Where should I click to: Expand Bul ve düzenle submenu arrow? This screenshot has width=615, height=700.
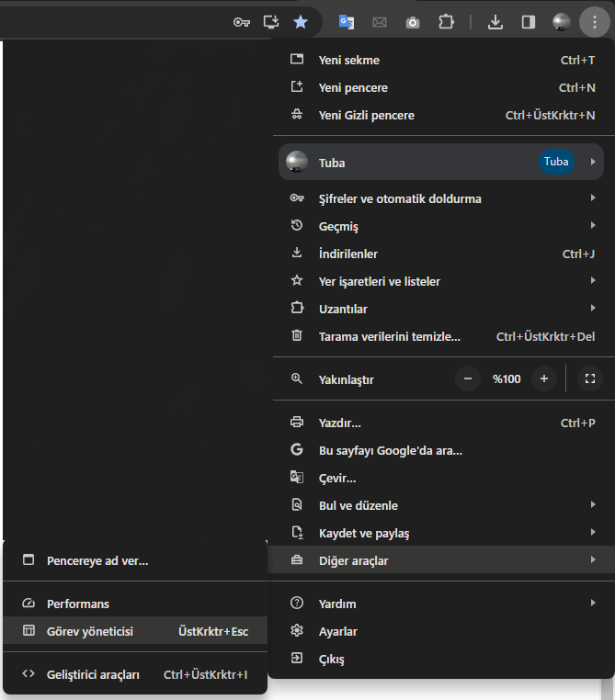click(x=593, y=504)
